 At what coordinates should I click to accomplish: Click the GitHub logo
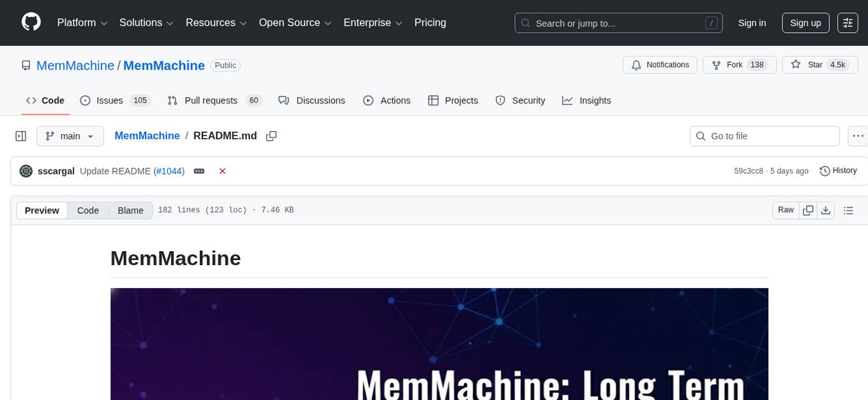click(31, 22)
